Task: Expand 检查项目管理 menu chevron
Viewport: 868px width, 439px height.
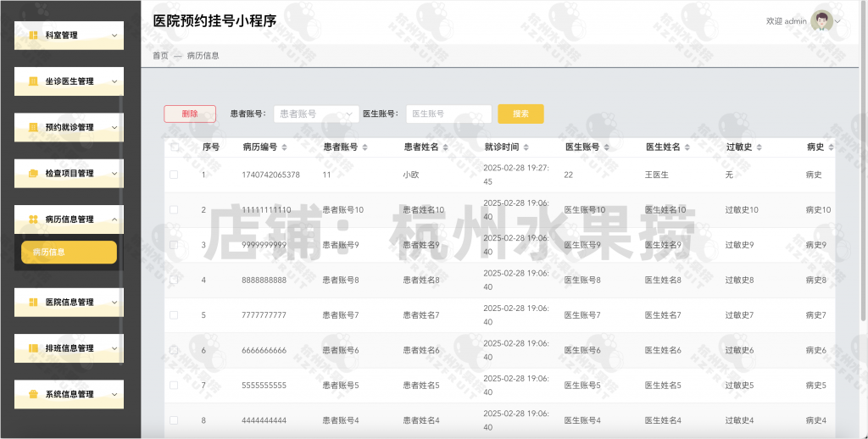Action: click(114, 173)
